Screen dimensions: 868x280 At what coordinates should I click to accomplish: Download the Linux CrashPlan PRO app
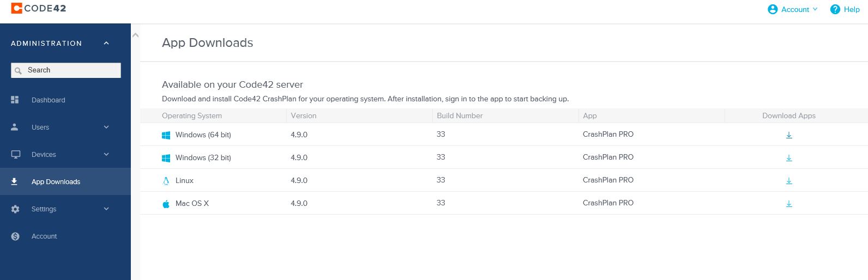pyautogui.click(x=789, y=181)
